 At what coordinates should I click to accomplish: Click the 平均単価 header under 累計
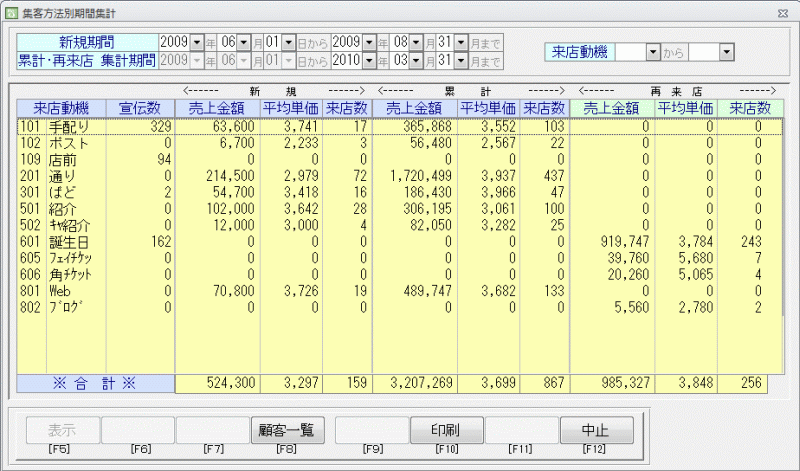(x=488, y=108)
